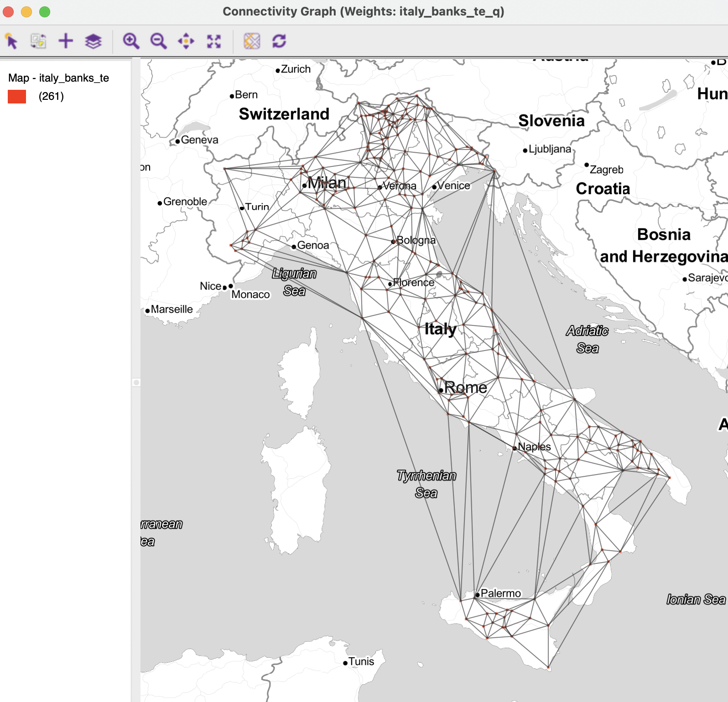This screenshot has height=702, width=728.
Task: Click the yellow minimize window button
Action: [x=26, y=12]
